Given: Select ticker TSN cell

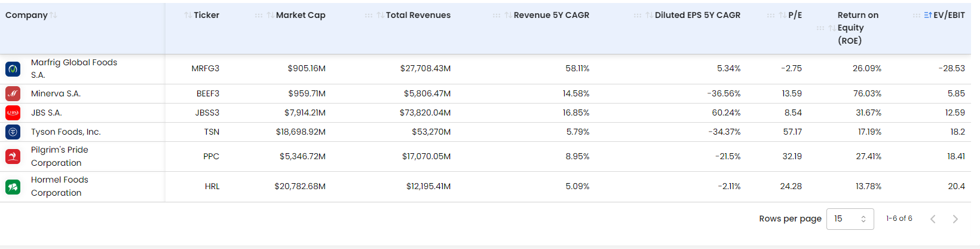Looking at the screenshot, I should [212, 132].
